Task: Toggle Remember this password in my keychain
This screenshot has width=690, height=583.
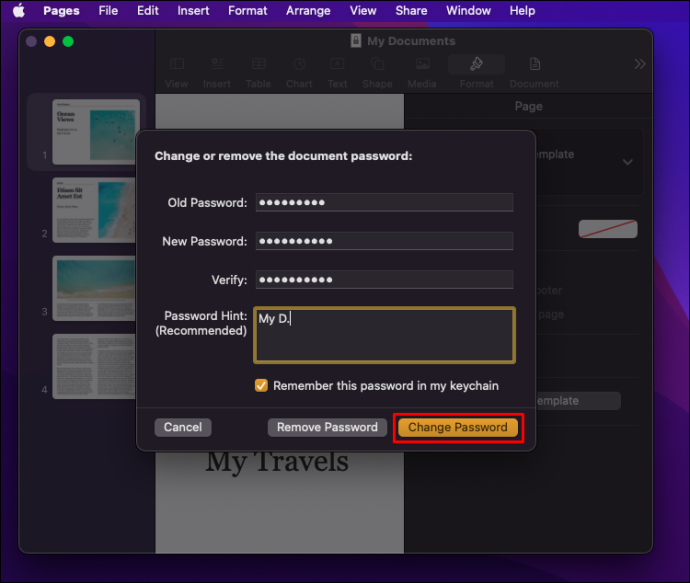Action: [x=261, y=385]
